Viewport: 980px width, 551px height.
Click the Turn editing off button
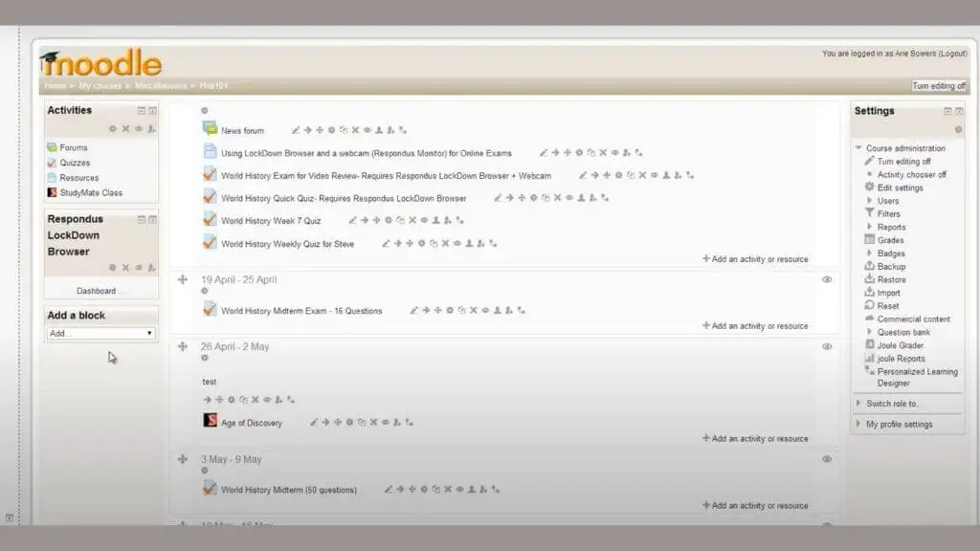click(939, 85)
